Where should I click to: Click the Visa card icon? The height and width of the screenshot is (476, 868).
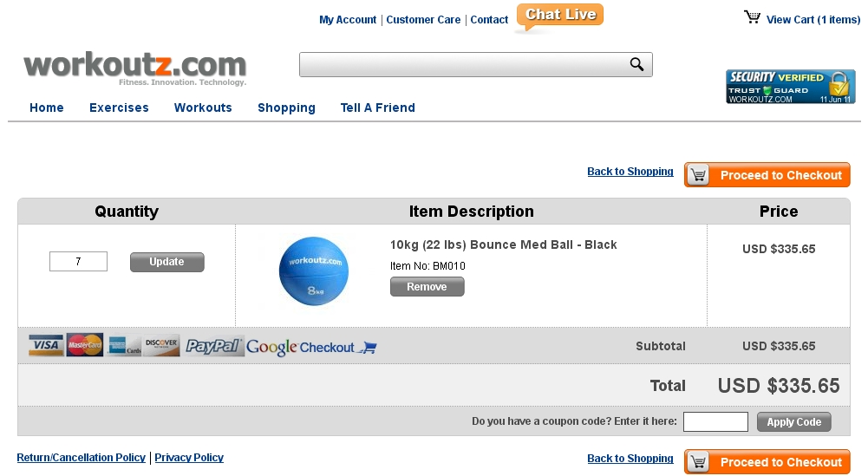(x=46, y=345)
